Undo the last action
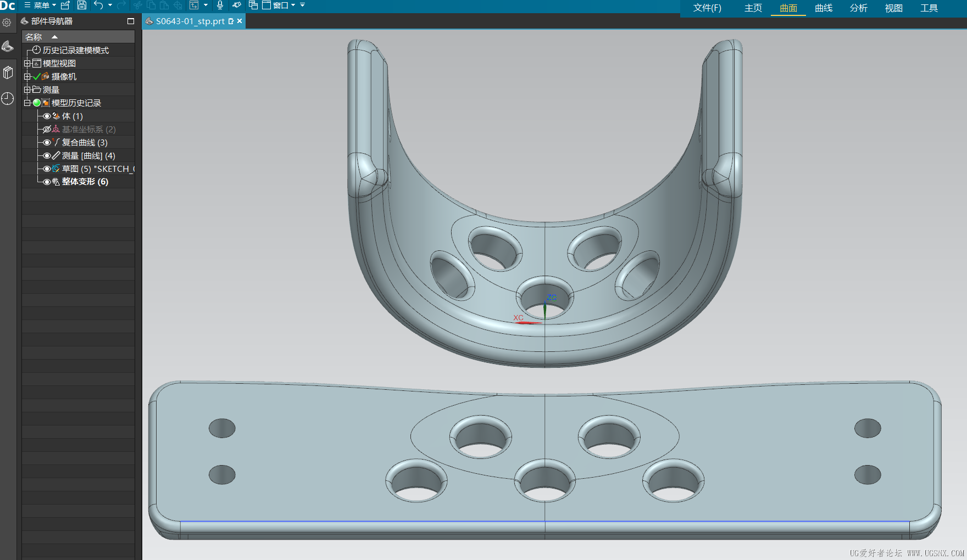The height and width of the screenshot is (560, 967). (98, 5)
